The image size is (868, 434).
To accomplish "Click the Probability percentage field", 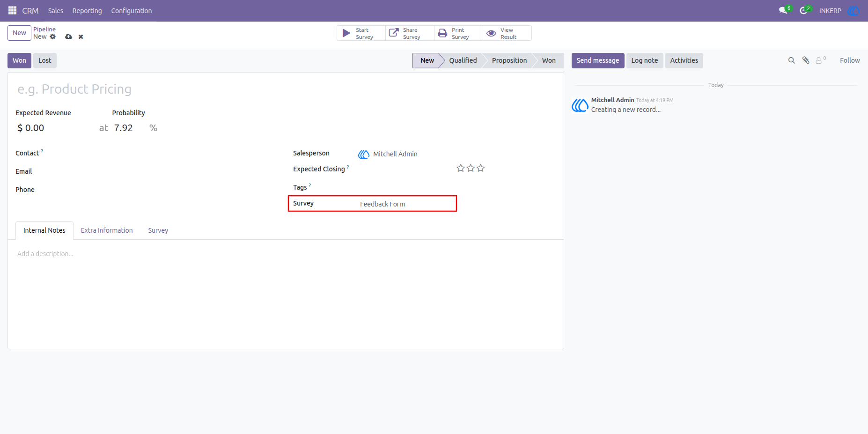I will coord(129,128).
